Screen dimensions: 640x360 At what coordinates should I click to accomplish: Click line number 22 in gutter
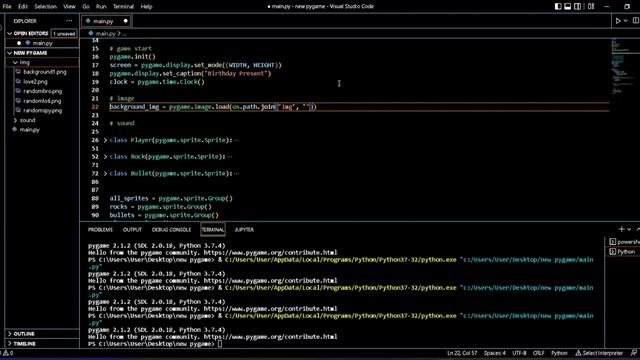(x=95, y=107)
